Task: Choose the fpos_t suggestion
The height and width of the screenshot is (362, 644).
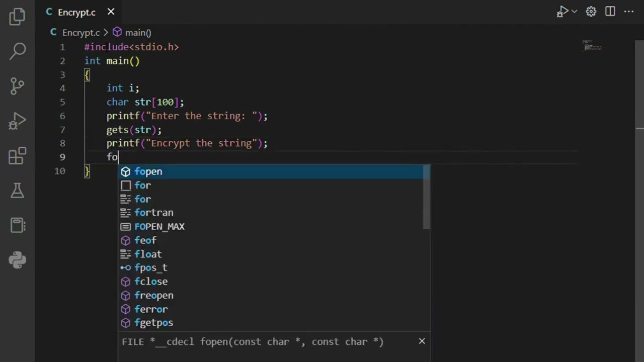Action: click(274, 268)
